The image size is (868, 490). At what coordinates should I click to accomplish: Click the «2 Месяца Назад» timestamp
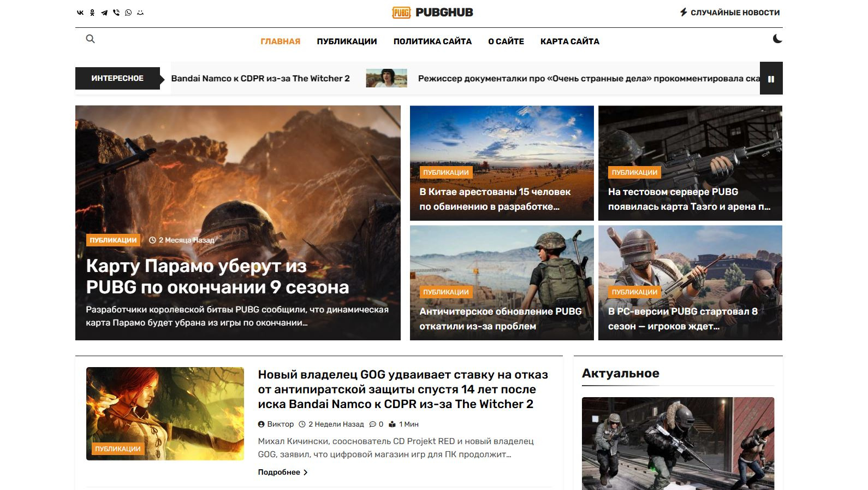[182, 240]
